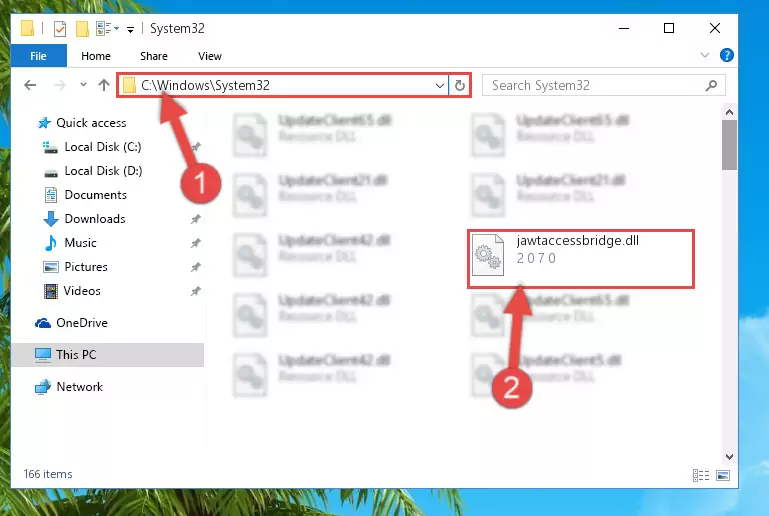Screen dimensions: 769x516
Task: Click the folder icon in title bar
Action: tap(27, 28)
